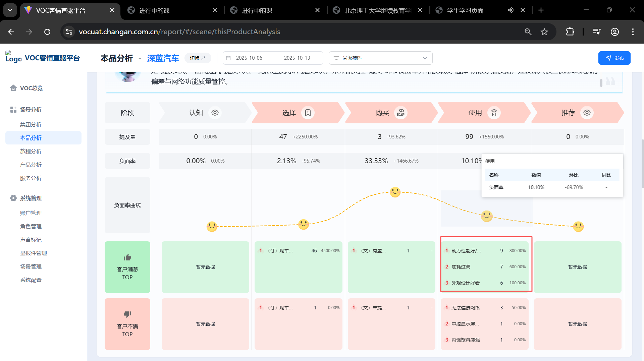
Task: Mute the 学生学习页面 tab audio
Action: [x=510, y=10]
